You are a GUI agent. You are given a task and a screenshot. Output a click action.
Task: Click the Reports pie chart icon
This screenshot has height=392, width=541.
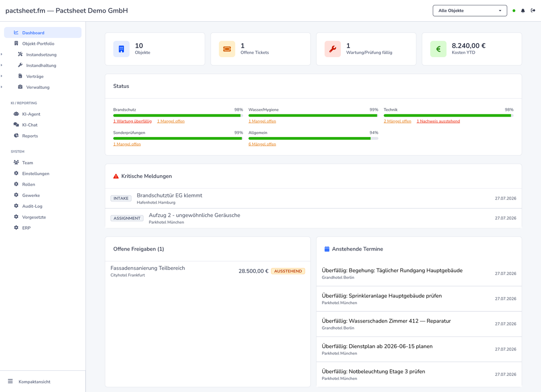(x=16, y=136)
